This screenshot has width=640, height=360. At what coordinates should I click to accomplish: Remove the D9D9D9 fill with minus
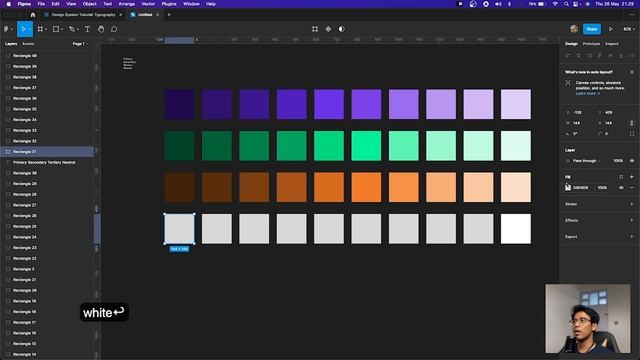[x=632, y=188]
